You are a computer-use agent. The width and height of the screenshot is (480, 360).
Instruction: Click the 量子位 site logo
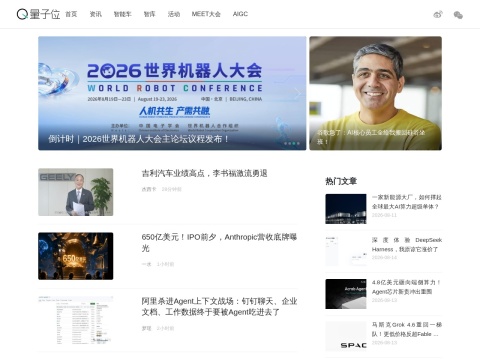tap(38, 14)
